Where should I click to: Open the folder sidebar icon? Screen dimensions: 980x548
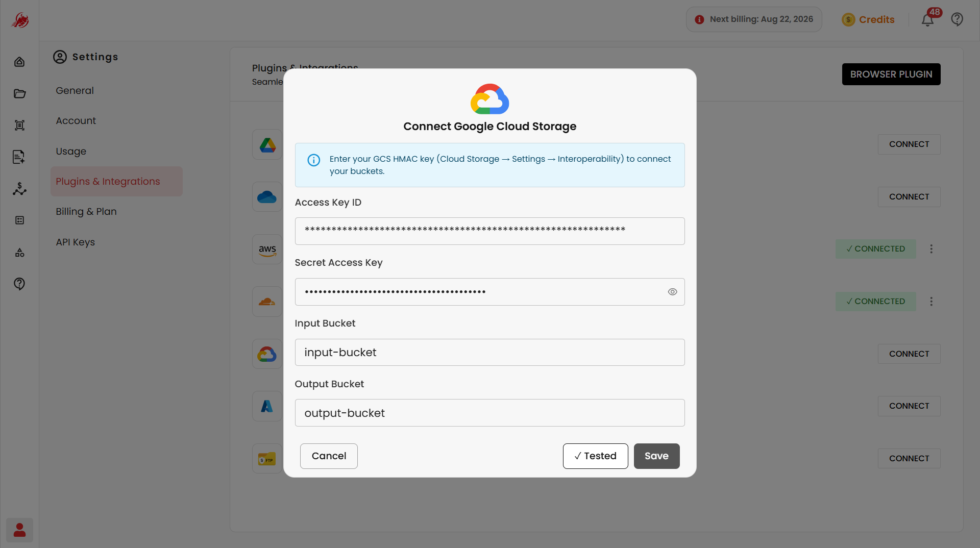coord(19,93)
